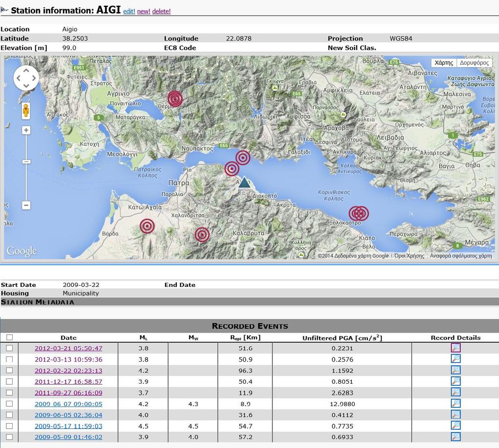Open record details for 2009-05-17 11:59:03

click(456, 426)
